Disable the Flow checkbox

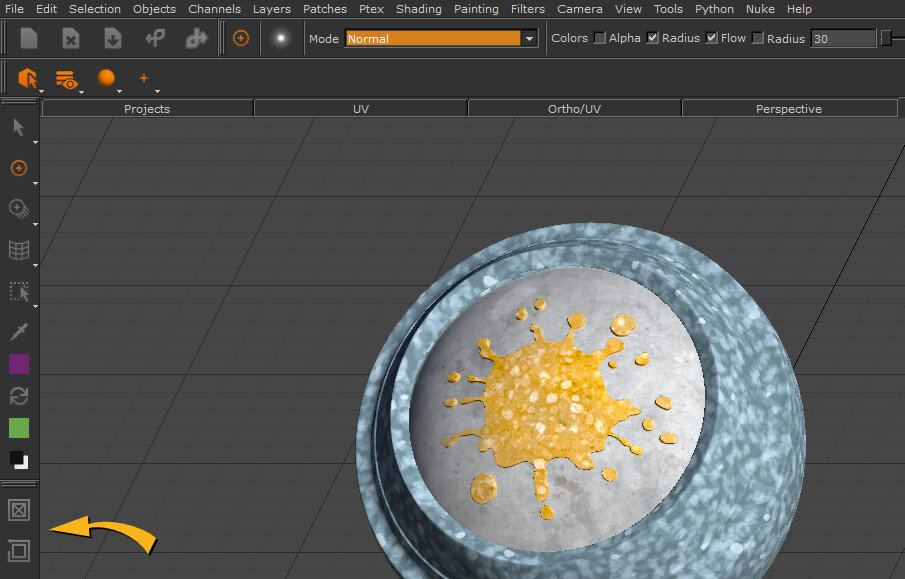pyautogui.click(x=712, y=38)
